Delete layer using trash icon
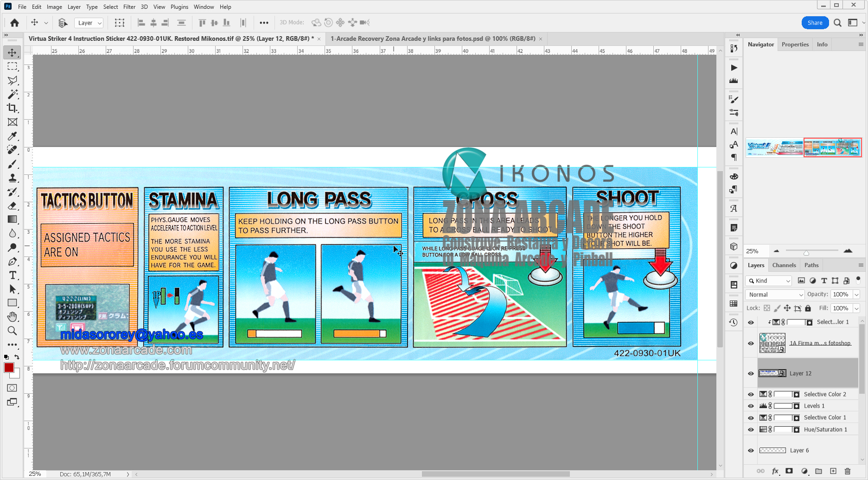 pos(848,471)
